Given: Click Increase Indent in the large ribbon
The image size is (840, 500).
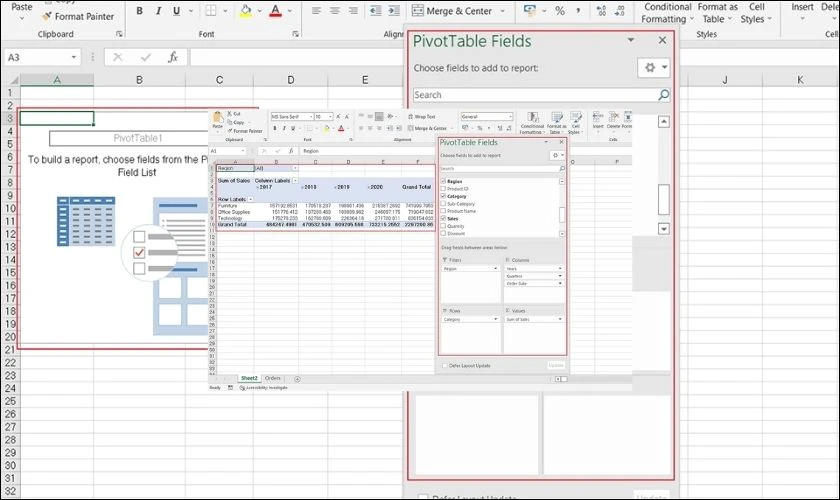Looking at the screenshot, I should [x=394, y=11].
